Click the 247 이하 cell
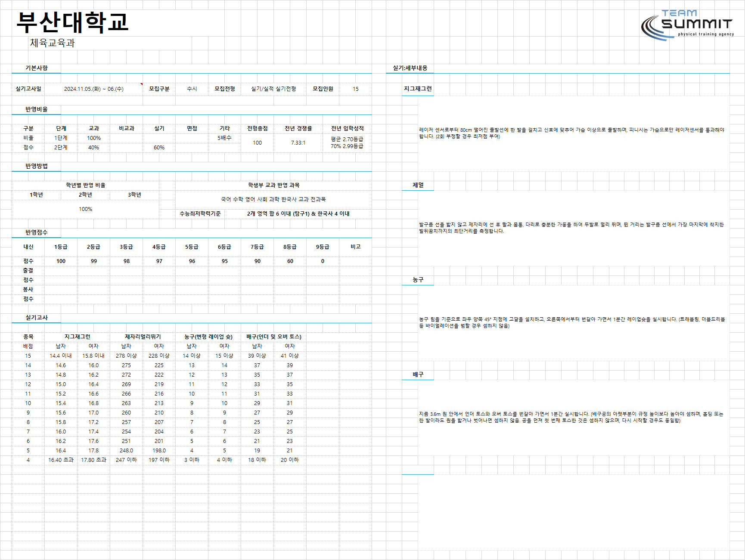The image size is (745, 560). pos(126,460)
